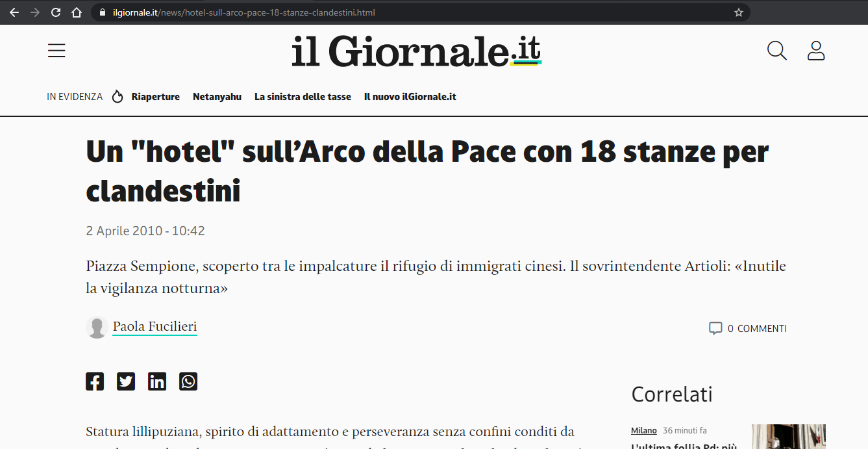Bookmark this page with star icon
Screen dimensions: 868x449
click(738, 12)
